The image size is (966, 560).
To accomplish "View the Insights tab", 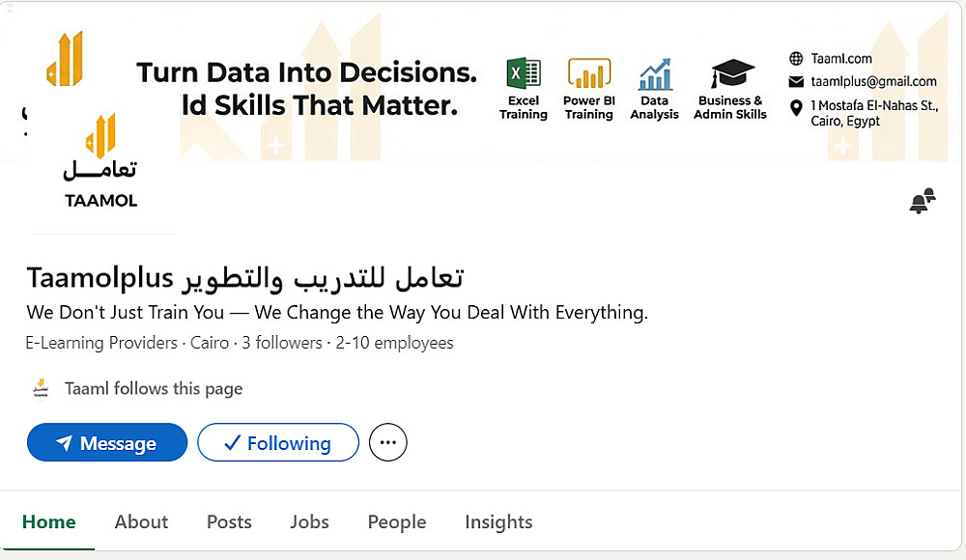I will point(498,521).
